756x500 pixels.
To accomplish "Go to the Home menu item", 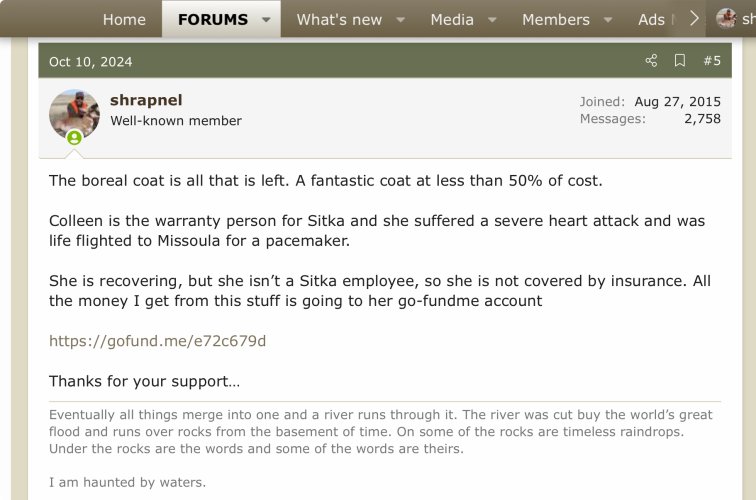I will 124,20.
